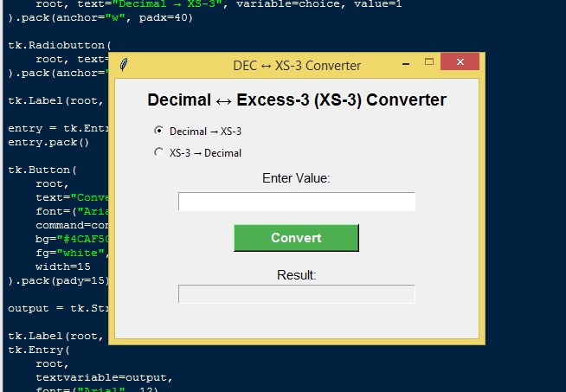The image size is (566, 392).
Task: Select the Decimal → XS-3 radio button
Action: 158,132
